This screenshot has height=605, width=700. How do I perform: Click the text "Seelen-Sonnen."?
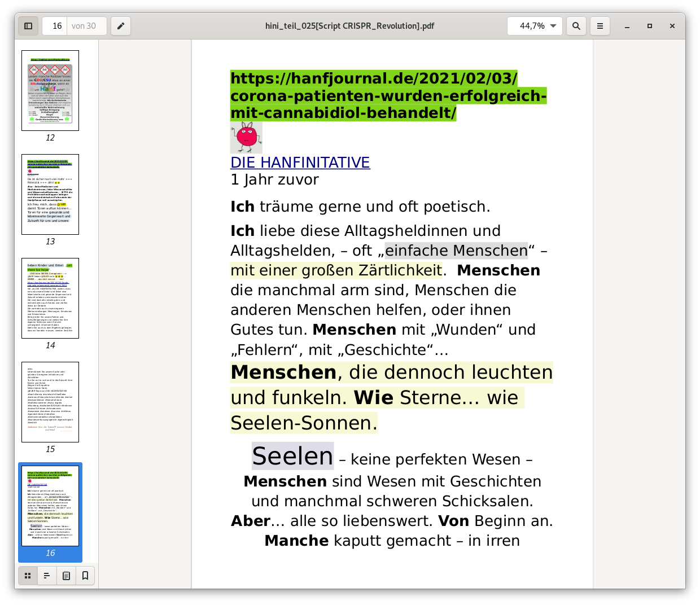pos(304,423)
